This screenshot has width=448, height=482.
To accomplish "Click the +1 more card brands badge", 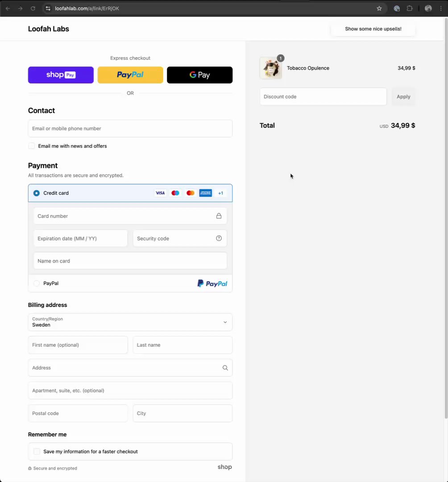I will click(220, 193).
